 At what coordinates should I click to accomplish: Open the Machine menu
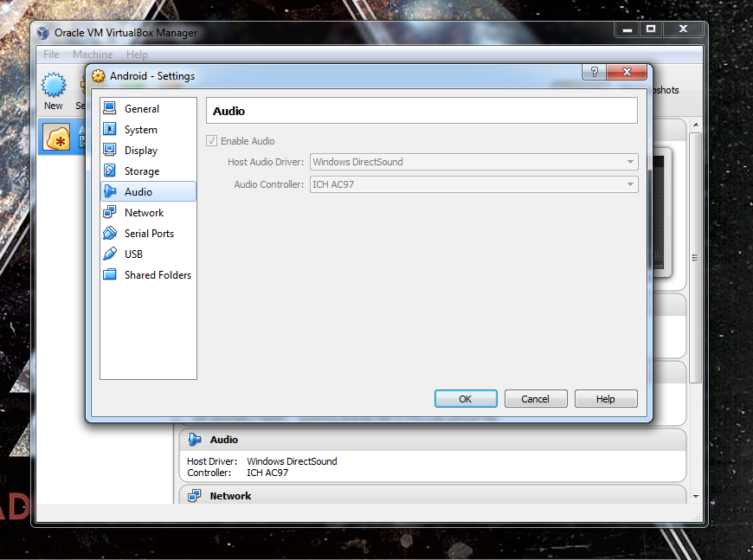pos(93,55)
